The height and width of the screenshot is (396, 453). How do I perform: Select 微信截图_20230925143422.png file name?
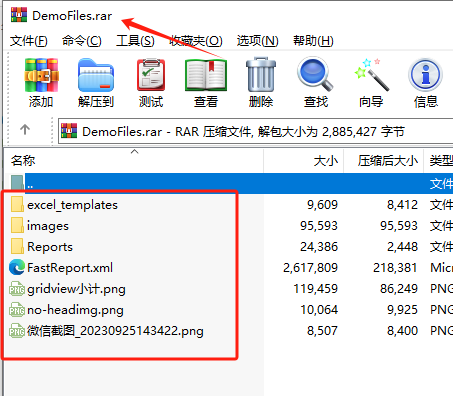click(115, 331)
